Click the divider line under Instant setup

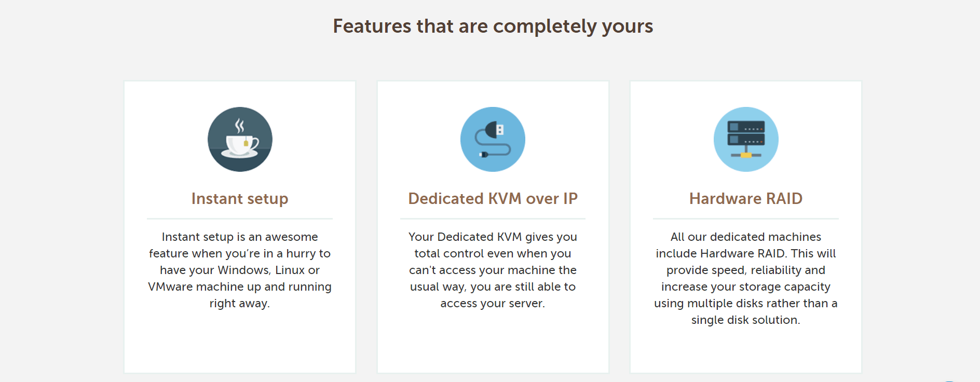pos(240,219)
